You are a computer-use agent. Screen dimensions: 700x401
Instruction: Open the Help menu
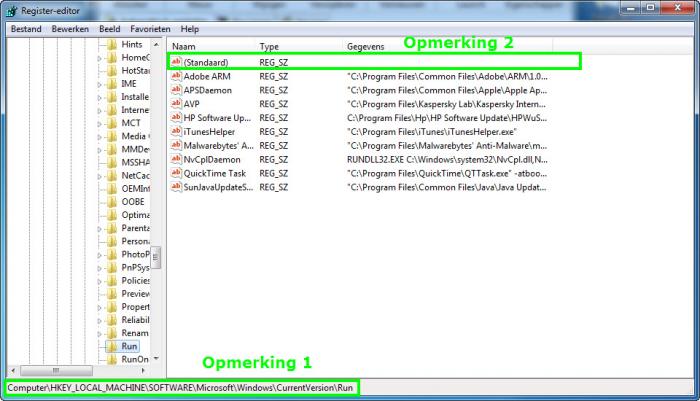pos(190,29)
